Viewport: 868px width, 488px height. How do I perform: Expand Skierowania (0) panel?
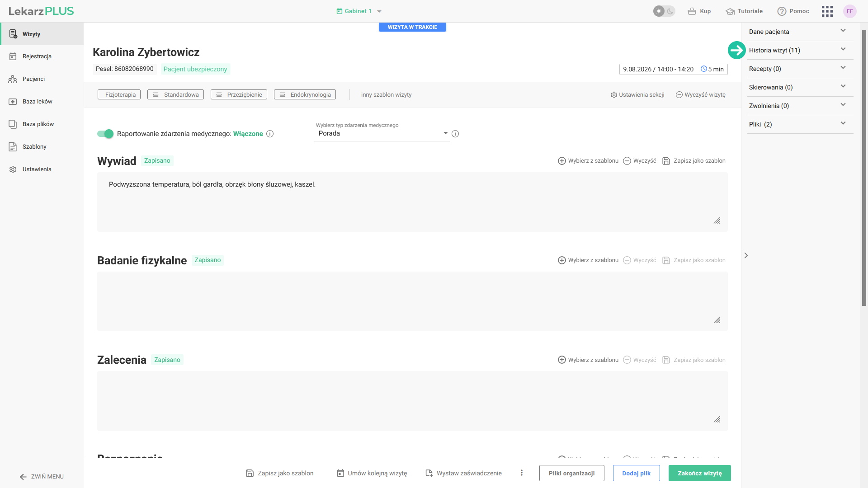[800, 87]
